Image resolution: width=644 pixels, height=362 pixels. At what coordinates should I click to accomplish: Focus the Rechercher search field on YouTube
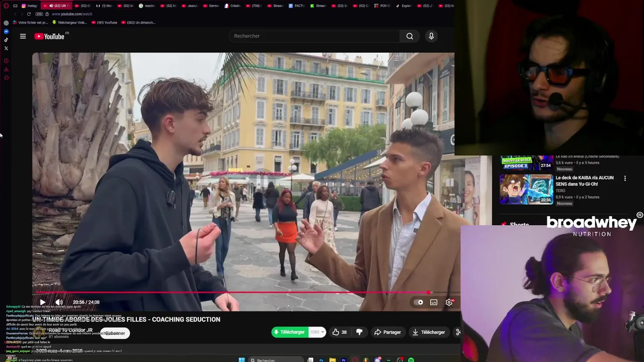coord(314,36)
